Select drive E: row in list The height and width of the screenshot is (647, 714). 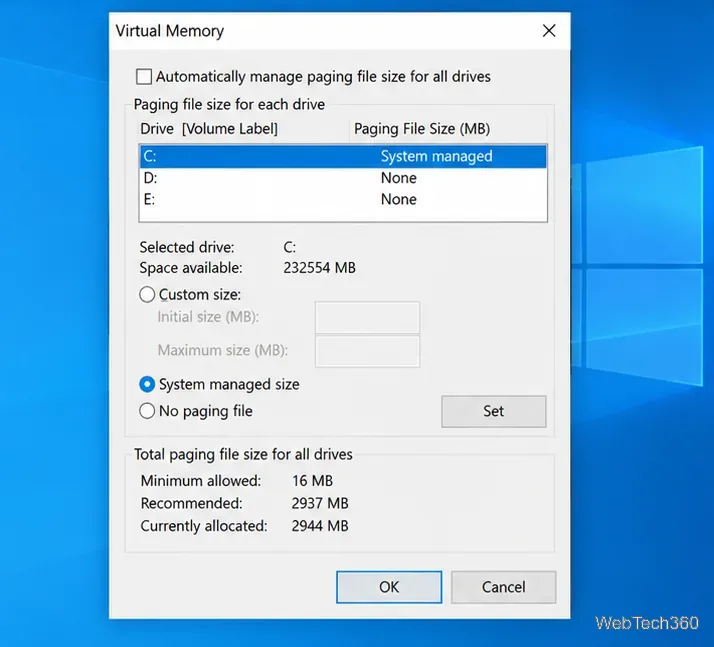(x=343, y=199)
